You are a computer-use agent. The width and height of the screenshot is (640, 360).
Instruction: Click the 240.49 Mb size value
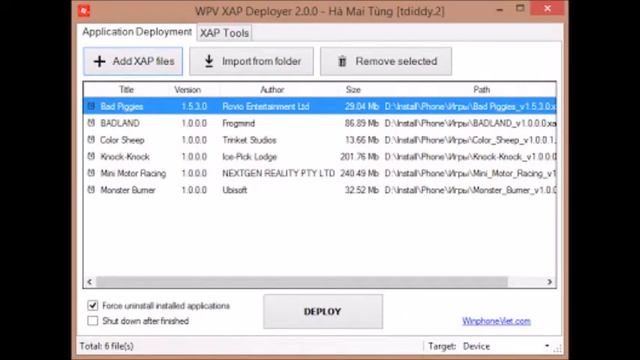(x=360, y=173)
